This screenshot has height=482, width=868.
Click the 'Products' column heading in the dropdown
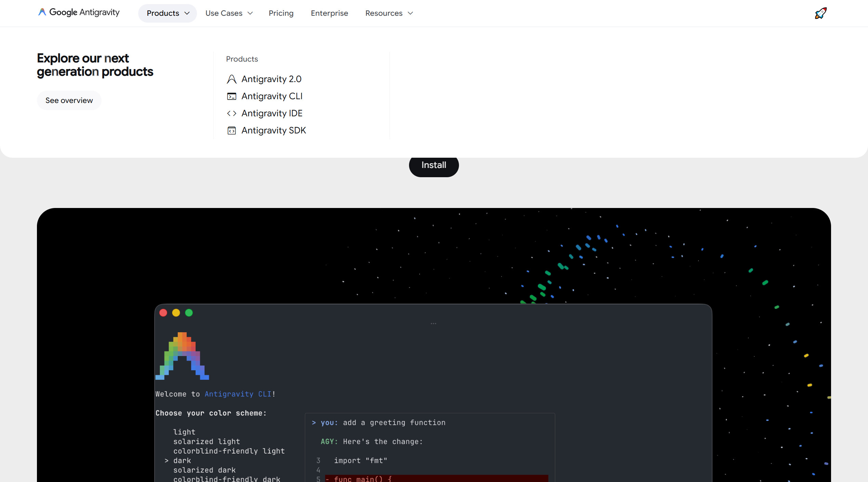click(242, 59)
